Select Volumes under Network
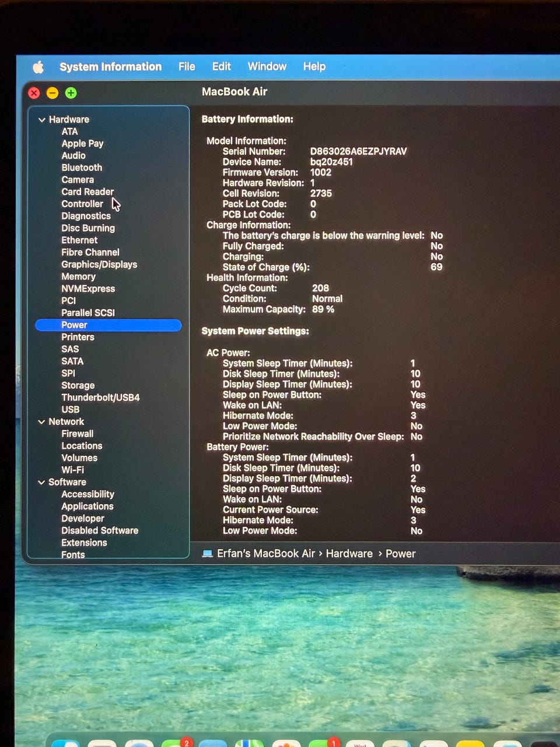The height and width of the screenshot is (747, 560). pos(79,458)
